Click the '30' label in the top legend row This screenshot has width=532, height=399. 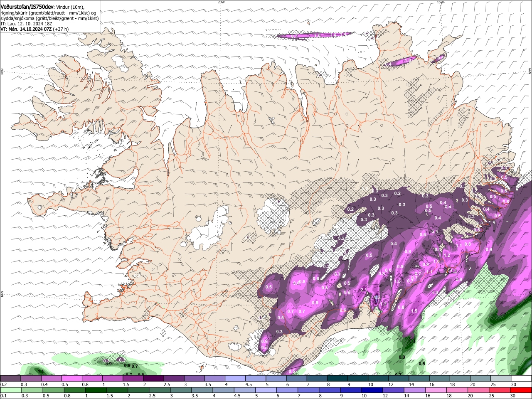click(x=514, y=384)
